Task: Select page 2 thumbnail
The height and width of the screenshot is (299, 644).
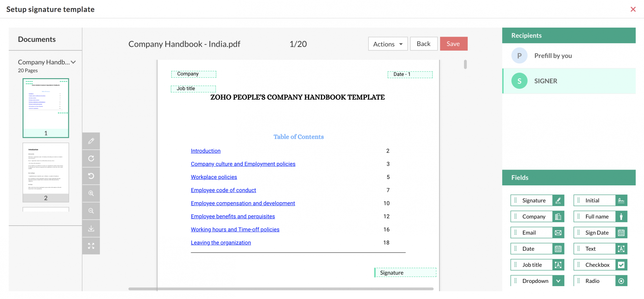Action: point(46,173)
